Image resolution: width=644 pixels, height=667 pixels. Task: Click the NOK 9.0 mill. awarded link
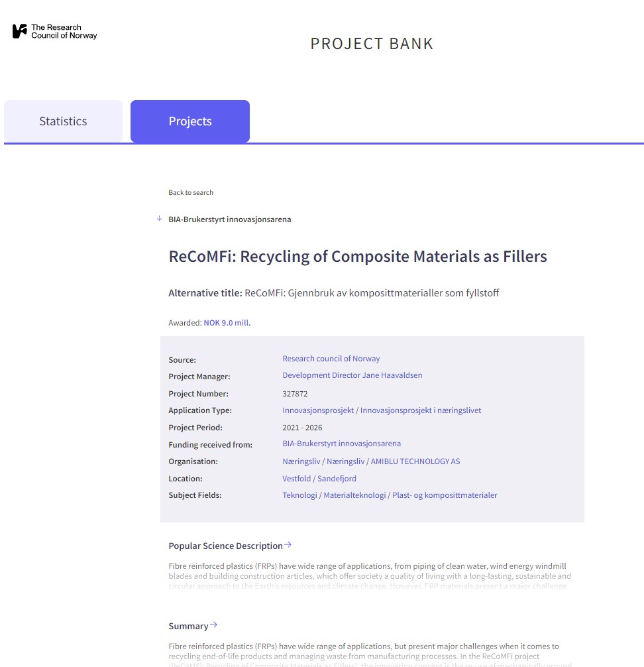point(227,323)
